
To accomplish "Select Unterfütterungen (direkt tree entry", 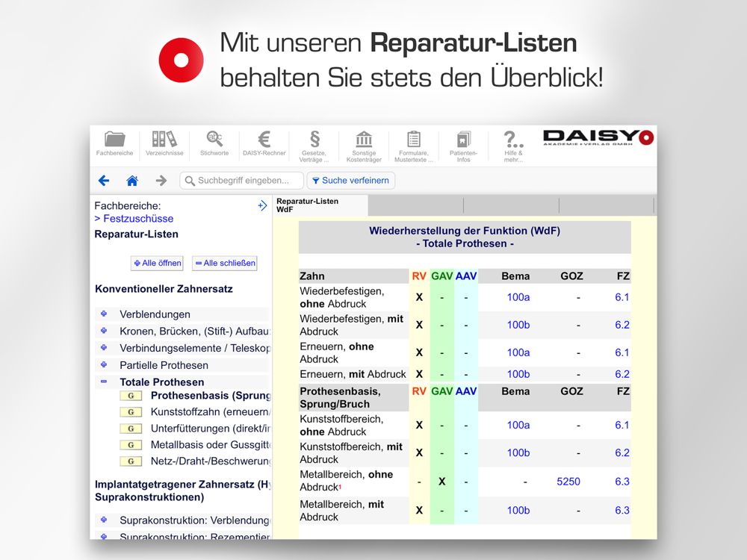I will click(211, 429).
